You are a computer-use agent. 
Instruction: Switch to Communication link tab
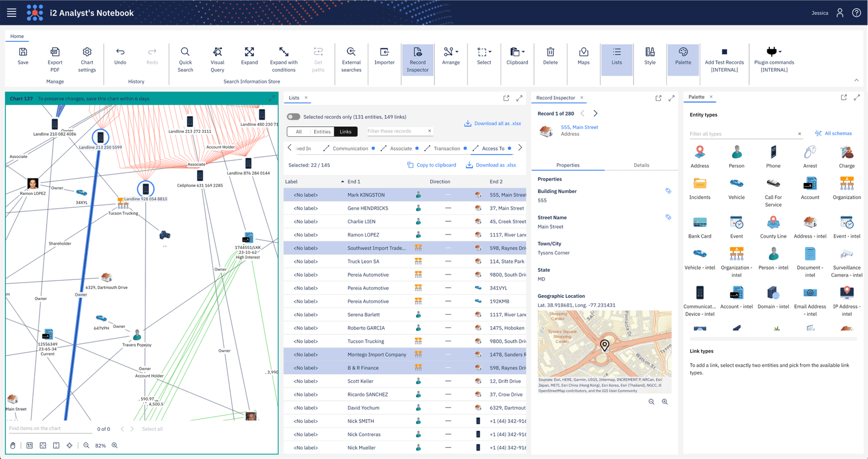(x=350, y=149)
